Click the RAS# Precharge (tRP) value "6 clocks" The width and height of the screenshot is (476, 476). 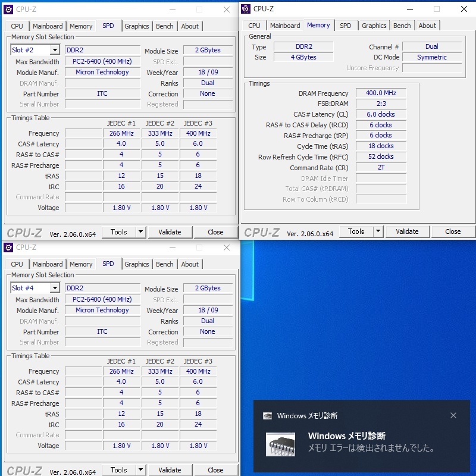(381, 135)
